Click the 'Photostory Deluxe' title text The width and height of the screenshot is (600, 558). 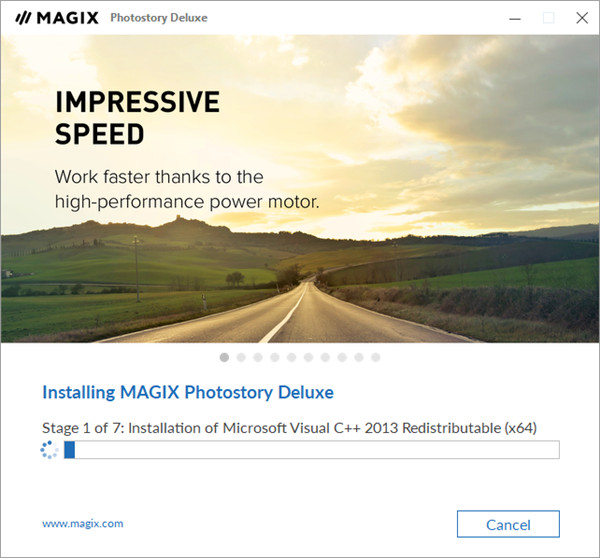click(159, 18)
